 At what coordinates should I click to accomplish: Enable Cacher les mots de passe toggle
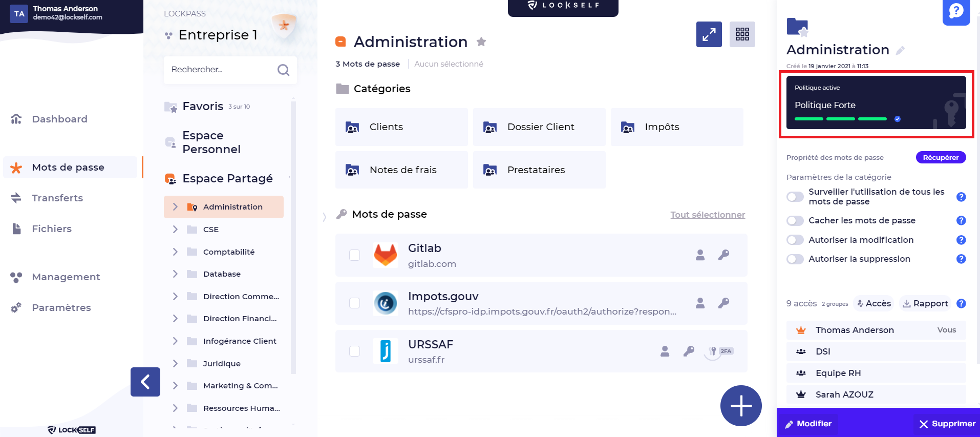(795, 221)
